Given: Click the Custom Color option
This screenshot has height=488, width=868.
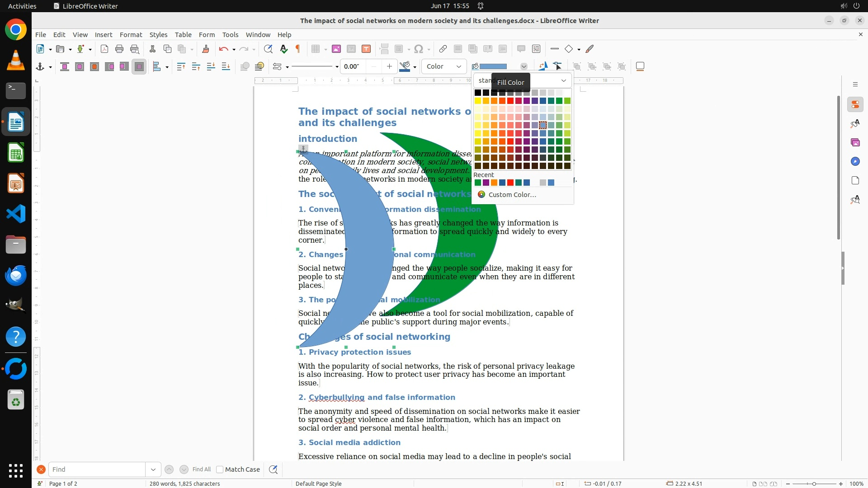Looking at the screenshot, I should (x=512, y=194).
